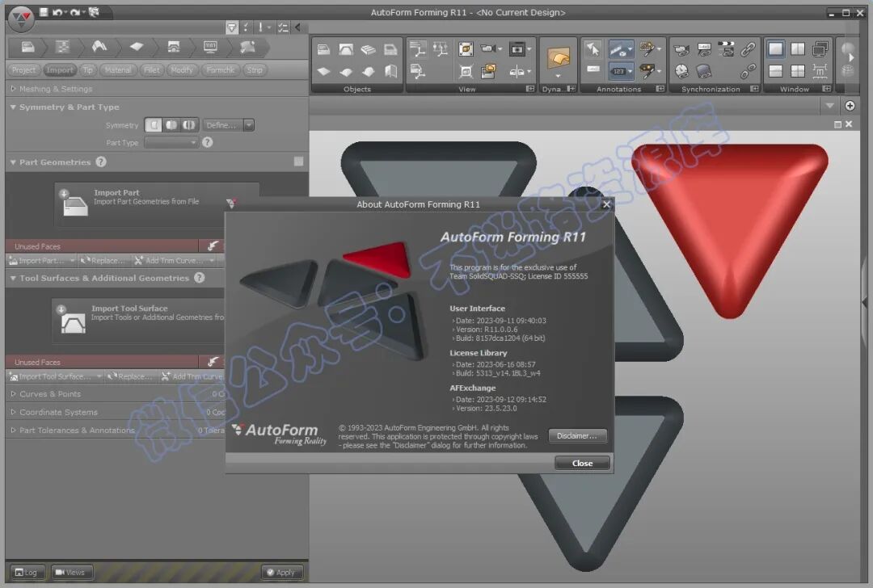
Task: Click the camera icon in View group
Action: (487, 49)
